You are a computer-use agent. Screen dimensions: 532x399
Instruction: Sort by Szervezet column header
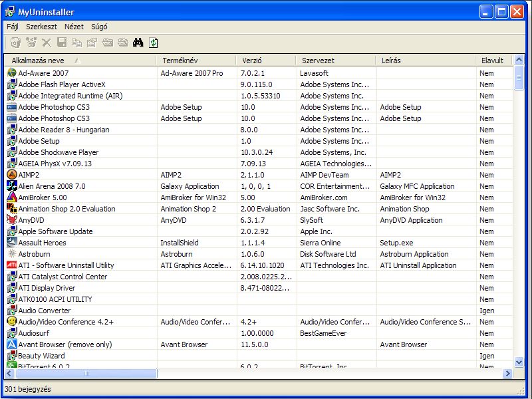(x=336, y=61)
